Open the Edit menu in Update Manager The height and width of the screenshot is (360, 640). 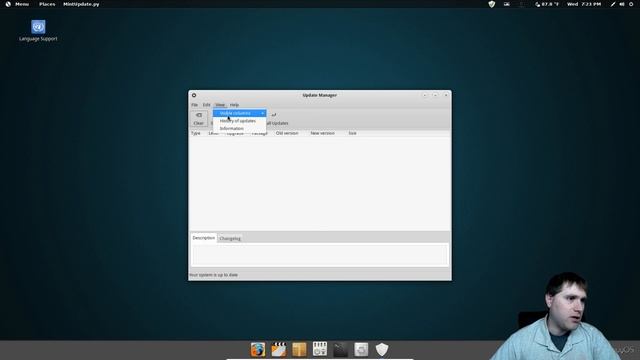pyautogui.click(x=207, y=105)
